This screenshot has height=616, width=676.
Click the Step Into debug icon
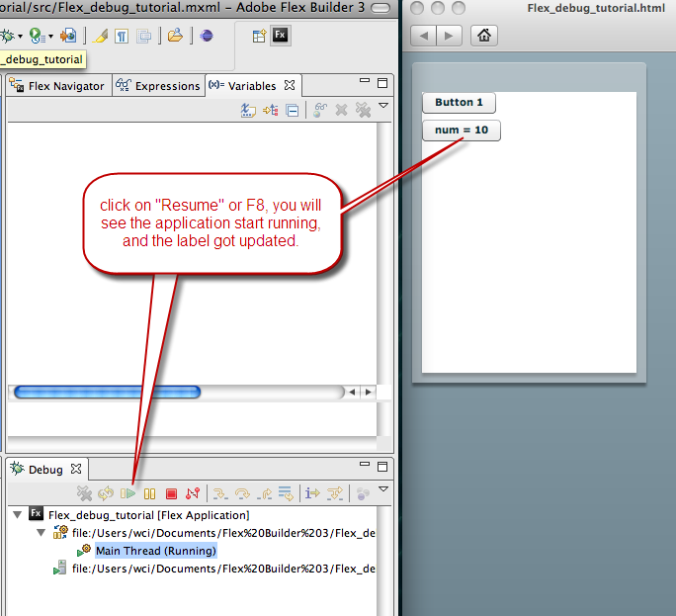tap(220, 492)
